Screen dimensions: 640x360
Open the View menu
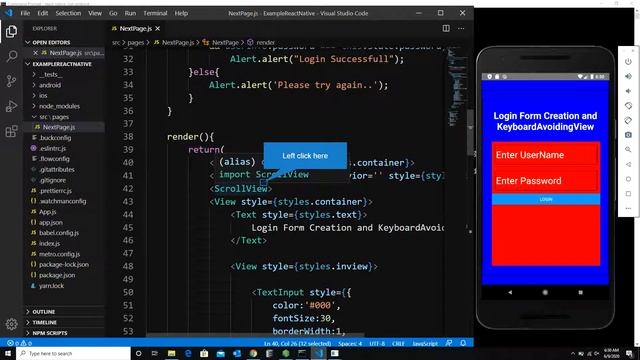click(95, 13)
